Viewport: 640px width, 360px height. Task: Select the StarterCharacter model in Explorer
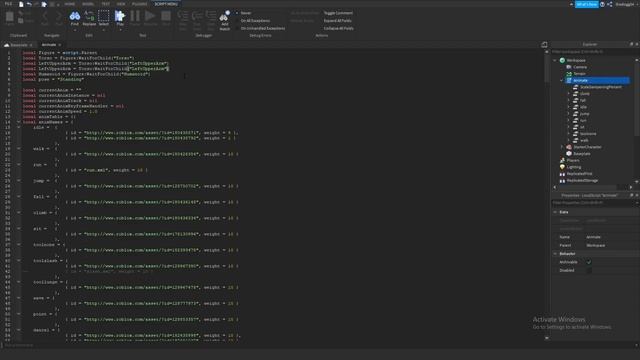(x=587, y=147)
